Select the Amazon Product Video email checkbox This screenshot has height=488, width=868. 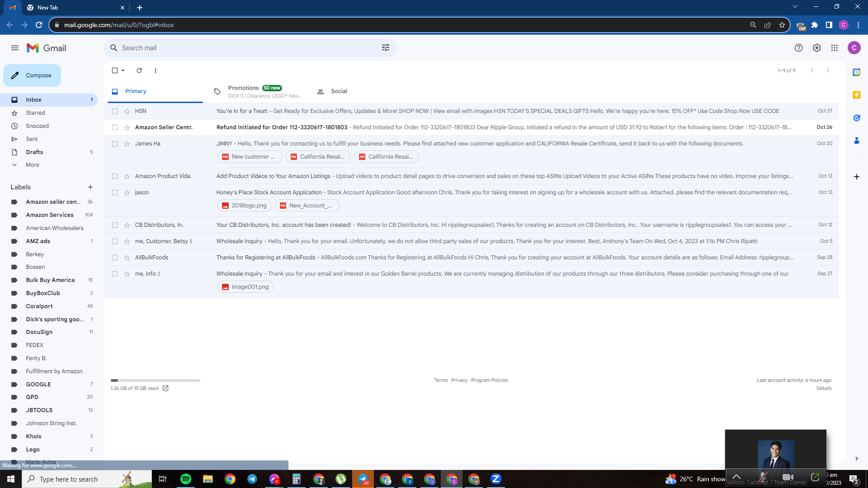tap(115, 176)
